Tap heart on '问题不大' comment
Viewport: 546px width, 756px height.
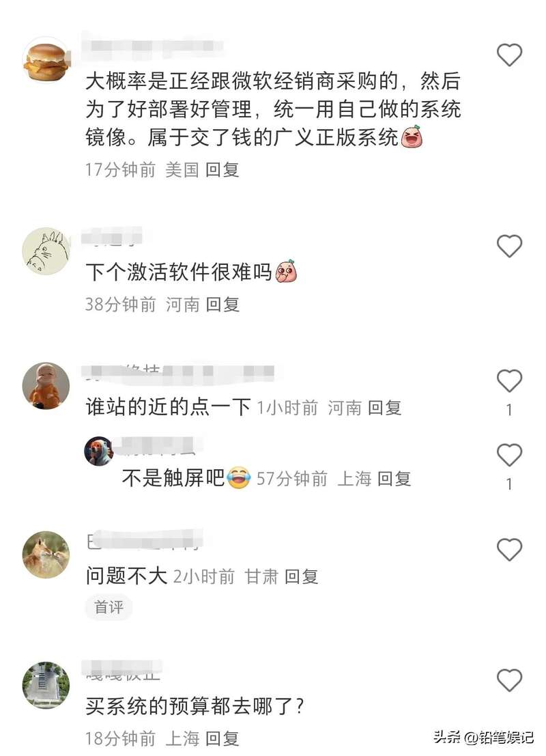tap(509, 550)
